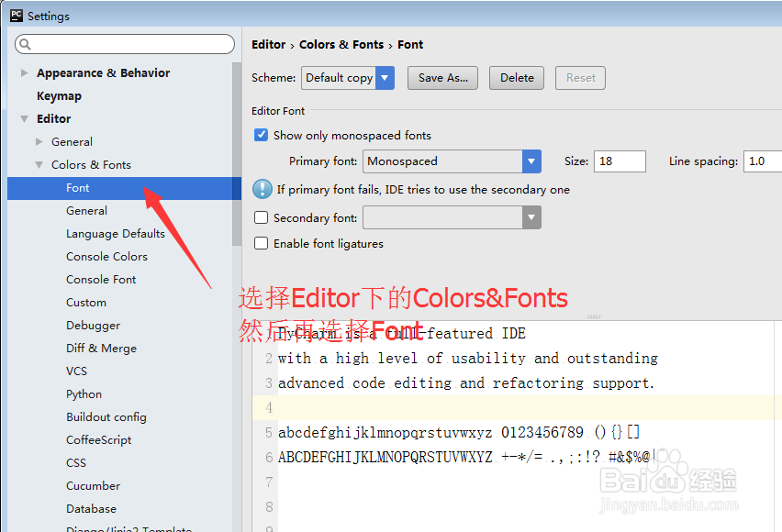782x532 pixels.
Task: Select Database color settings
Action: [91, 509]
